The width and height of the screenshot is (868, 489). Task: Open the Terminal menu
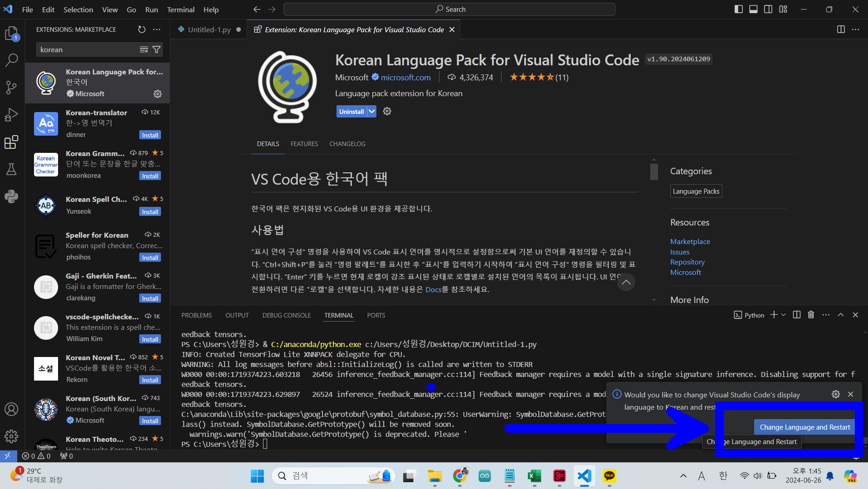coord(180,10)
